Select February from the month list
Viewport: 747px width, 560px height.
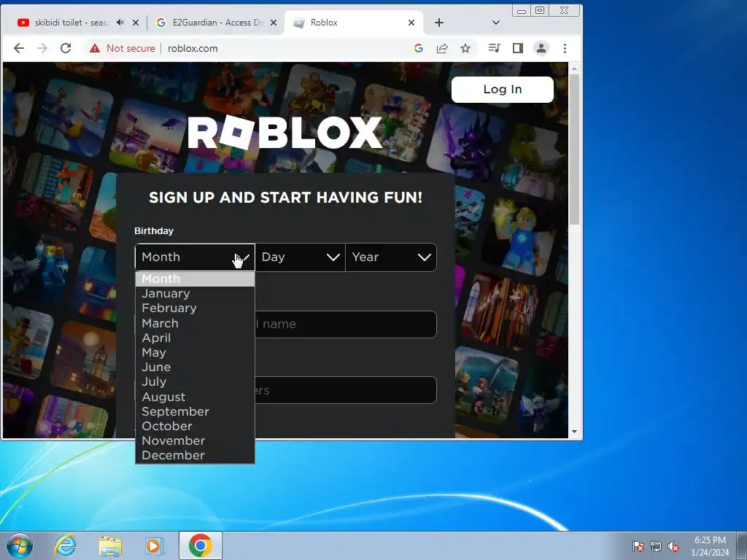pyautogui.click(x=195, y=308)
